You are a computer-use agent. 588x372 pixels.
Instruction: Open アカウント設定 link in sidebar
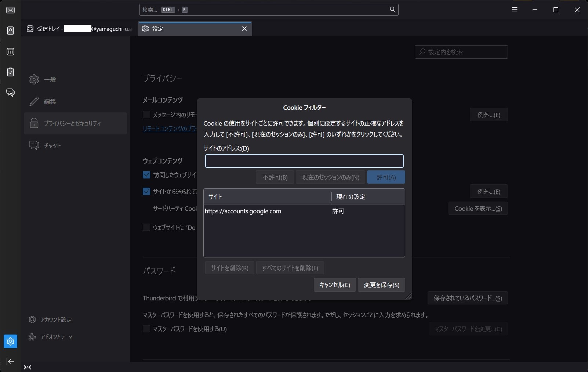tap(50, 319)
